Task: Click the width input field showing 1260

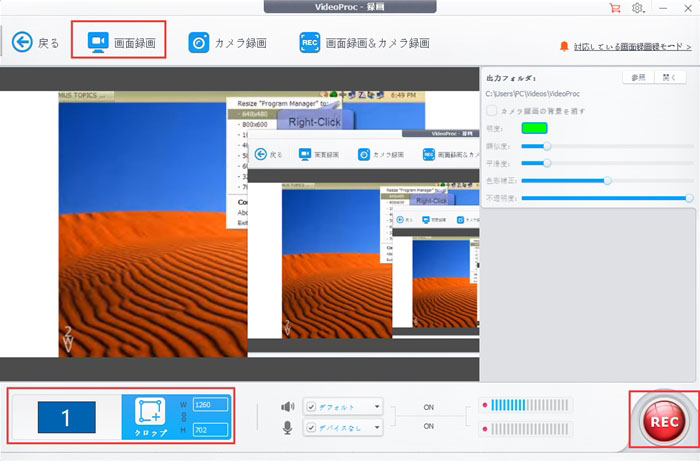Action: 211,404
